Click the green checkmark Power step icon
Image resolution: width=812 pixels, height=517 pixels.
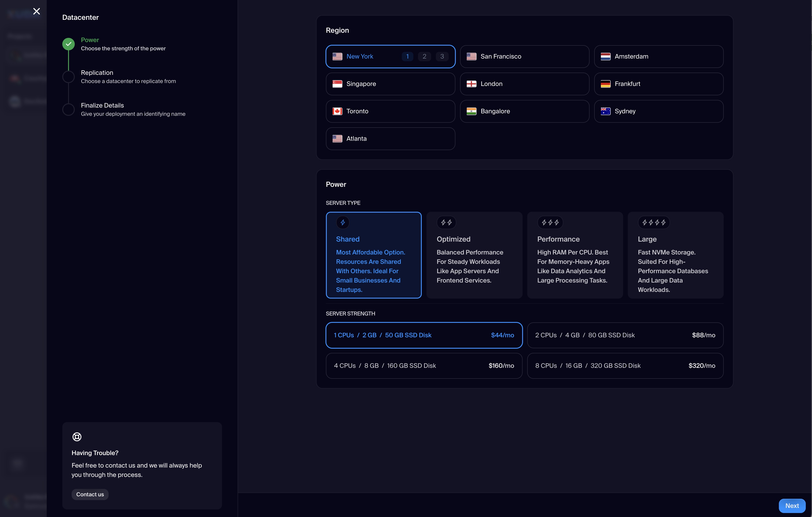pos(69,44)
